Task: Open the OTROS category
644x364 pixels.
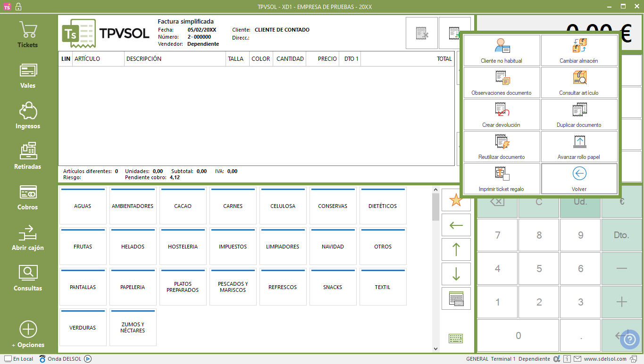Action: coord(383,247)
